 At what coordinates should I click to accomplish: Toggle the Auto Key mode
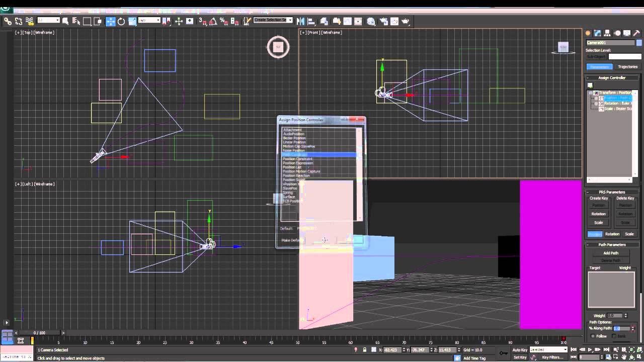point(520,350)
